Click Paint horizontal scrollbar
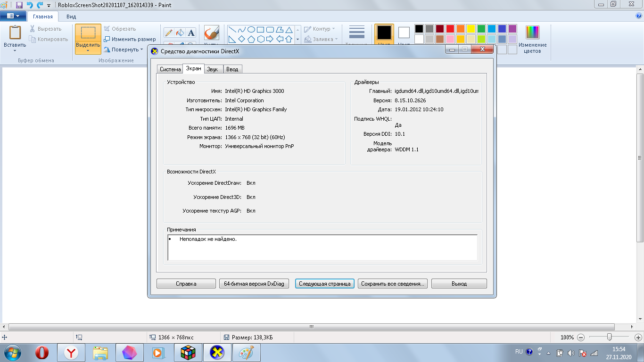 [x=311, y=327]
